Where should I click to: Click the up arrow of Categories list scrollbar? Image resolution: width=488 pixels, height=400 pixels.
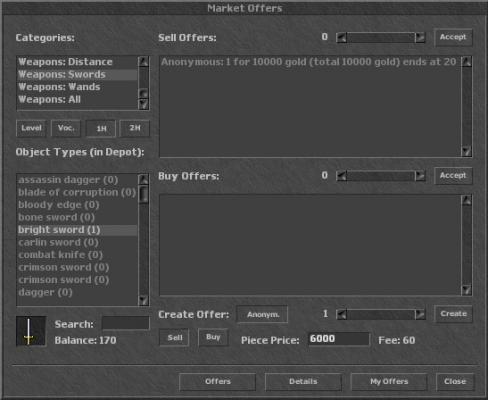tap(143, 62)
